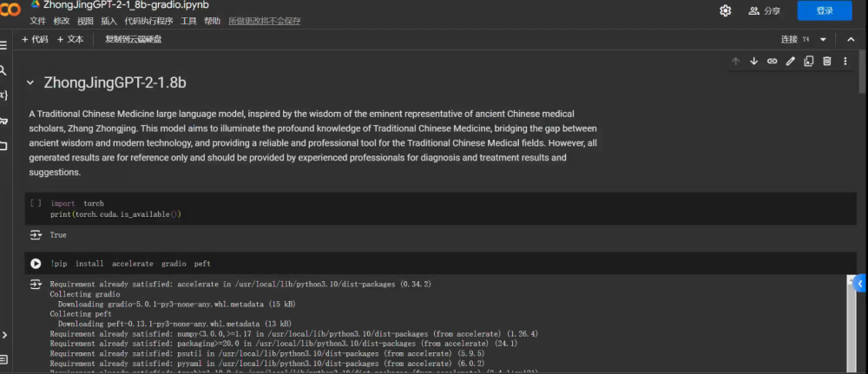Screen dimensions: 868x374
Task: Click the description paragraph about Traditional Chinese Medicine
Action: (312, 142)
